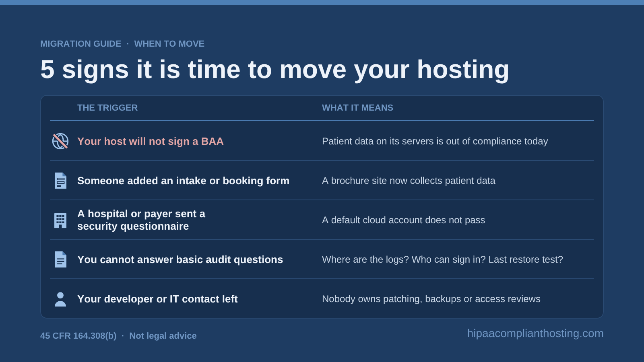
Task: Select 'MIGRATION GUIDE' breadcrumb text
Action: [81, 43]
